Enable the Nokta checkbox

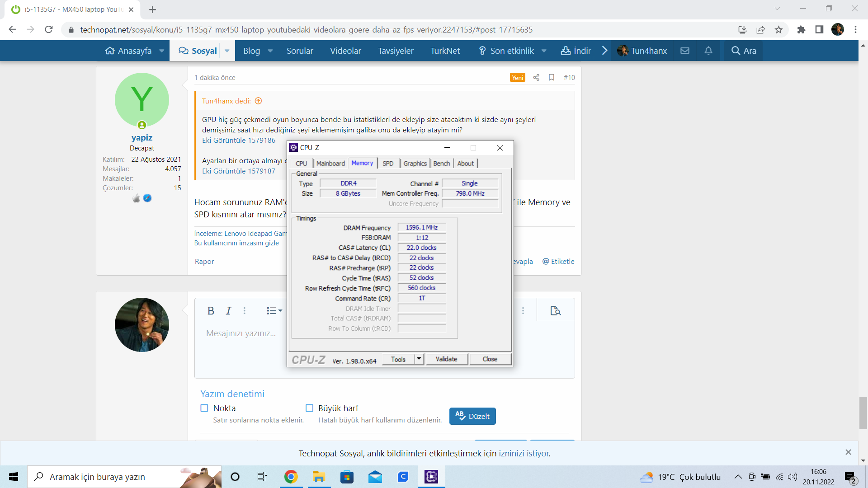point(204,408)
